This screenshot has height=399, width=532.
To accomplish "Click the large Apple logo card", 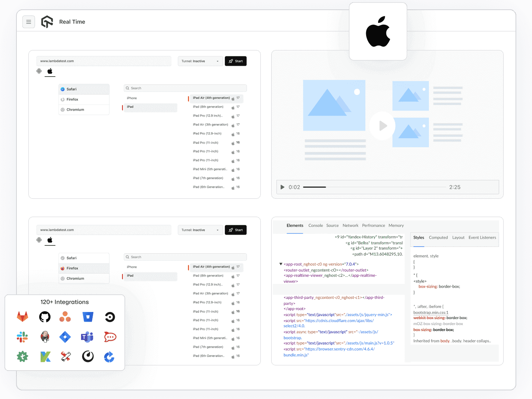I will 378,31.
